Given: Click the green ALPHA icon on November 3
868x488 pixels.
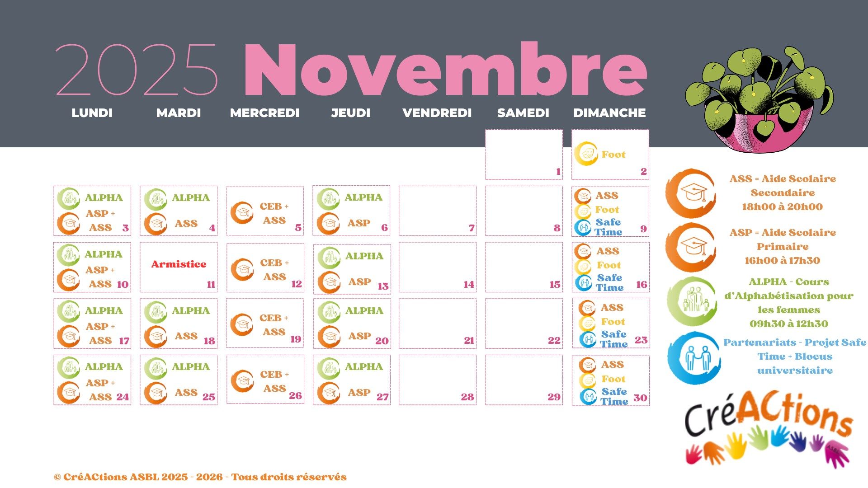Looking at the screenshot, I should coord(69,198).
